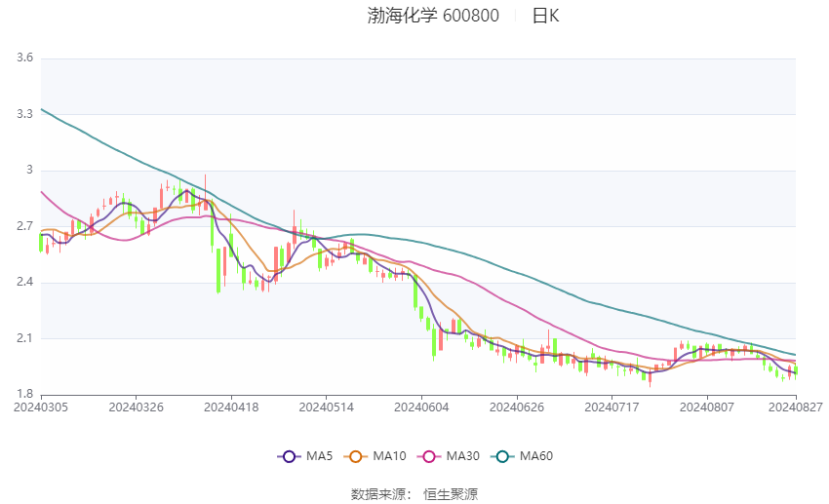This screenshot has height=504, width=829.
Task: Click the y-axis value 3
Action: click(x=29, y=170)
